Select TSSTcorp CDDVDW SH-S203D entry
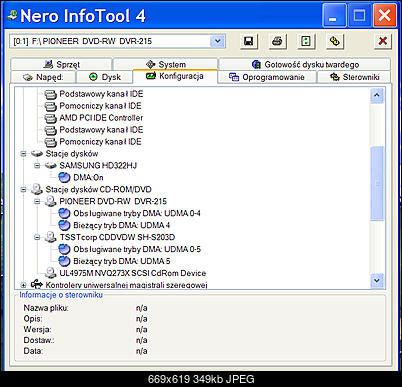Image resolution: width=402 pixels, height=387 pixels. pos(117,237)
